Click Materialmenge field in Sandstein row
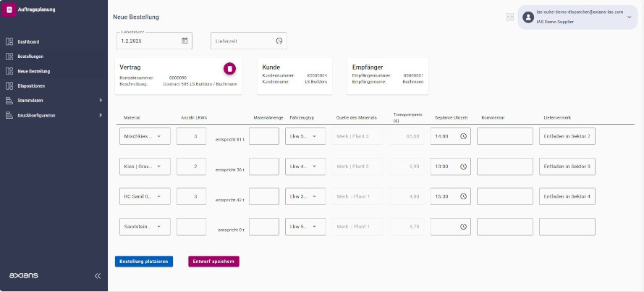 pos(264,227)
